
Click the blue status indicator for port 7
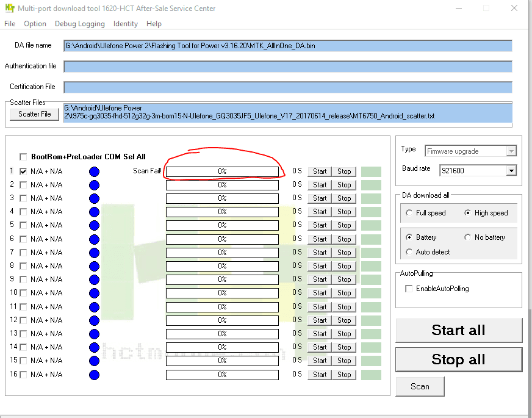point(94,253)
